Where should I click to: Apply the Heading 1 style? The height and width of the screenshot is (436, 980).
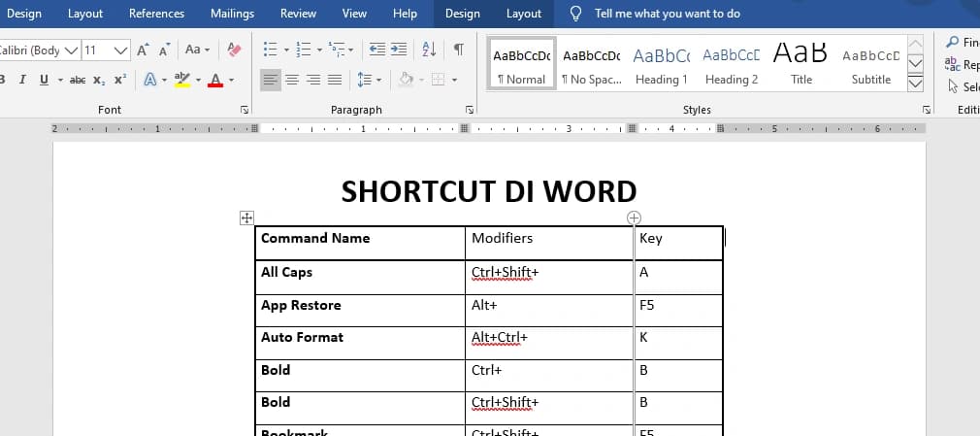tap(661, 63)
